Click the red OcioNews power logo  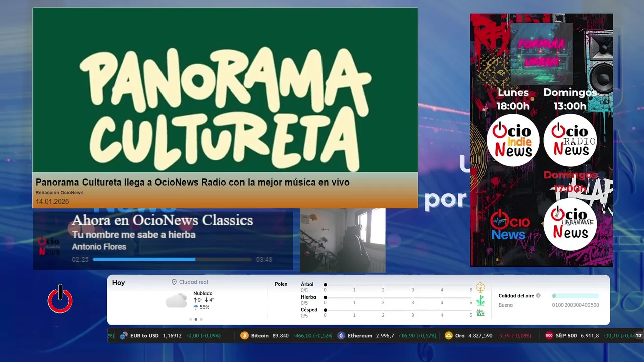click(x=60, y=299)
